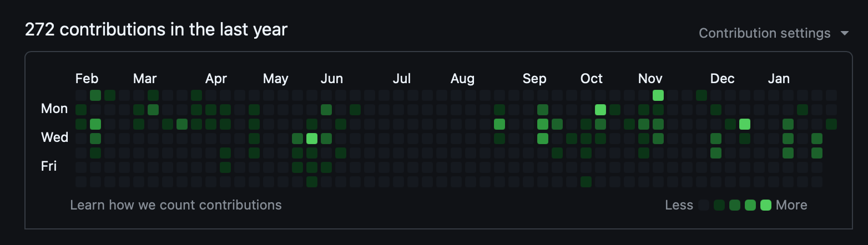868x245 pixels.
Task: Select the middle swatch in the Less–More legend
Action: pos(735,206)
